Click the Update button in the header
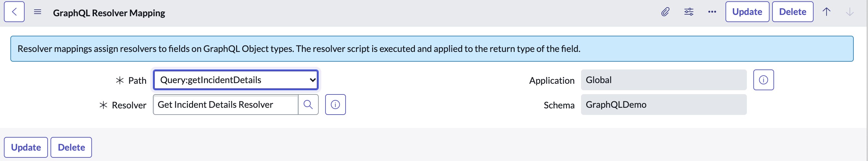The height and width of the screenshot is (161, 868). tap(747, 12)
